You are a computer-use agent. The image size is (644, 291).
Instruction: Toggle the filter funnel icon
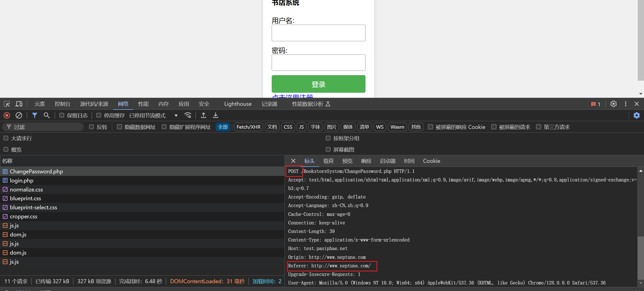pyautogui.click(x=35, y=115)
